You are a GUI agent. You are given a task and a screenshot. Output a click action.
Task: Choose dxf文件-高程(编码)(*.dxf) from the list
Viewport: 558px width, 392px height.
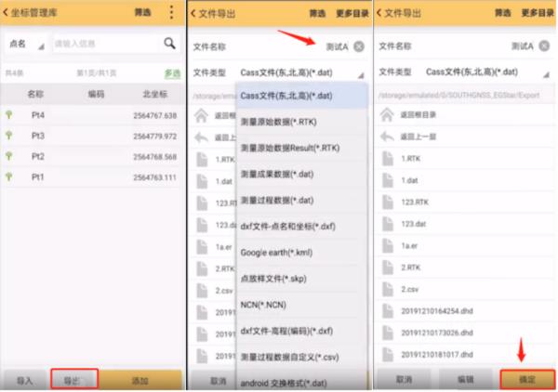click(x=301, y=331)
